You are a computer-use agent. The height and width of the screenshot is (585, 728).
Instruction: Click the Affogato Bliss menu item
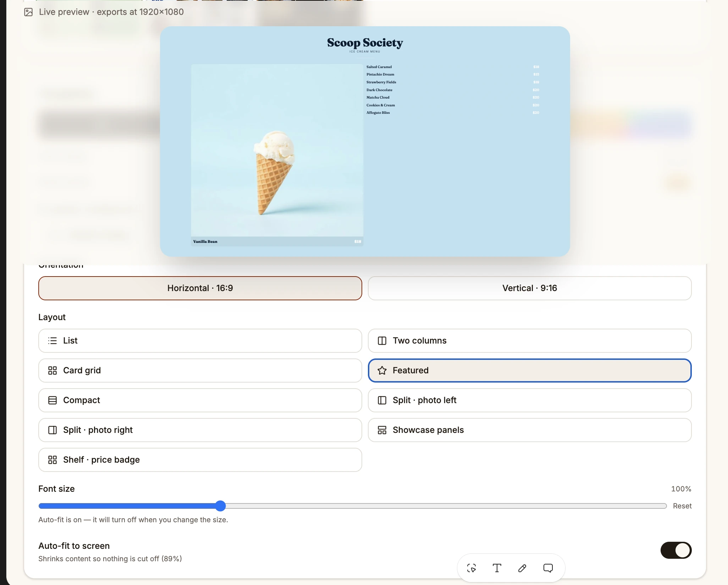point(378,112)
